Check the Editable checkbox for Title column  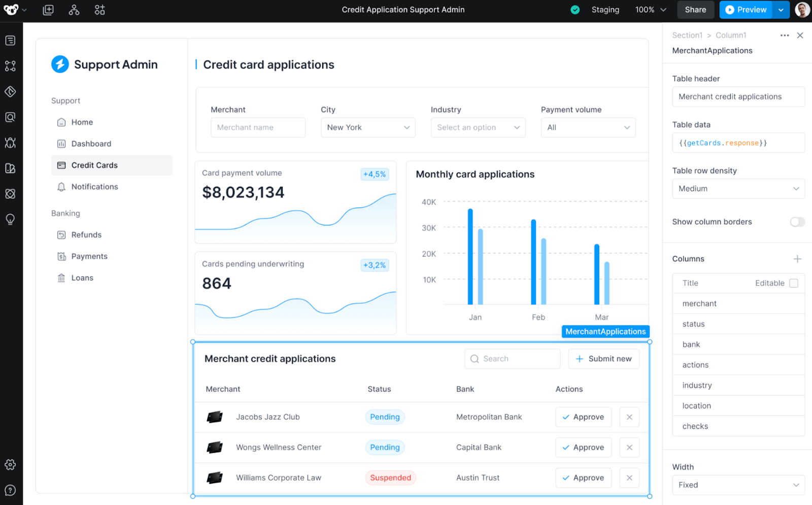794,283
